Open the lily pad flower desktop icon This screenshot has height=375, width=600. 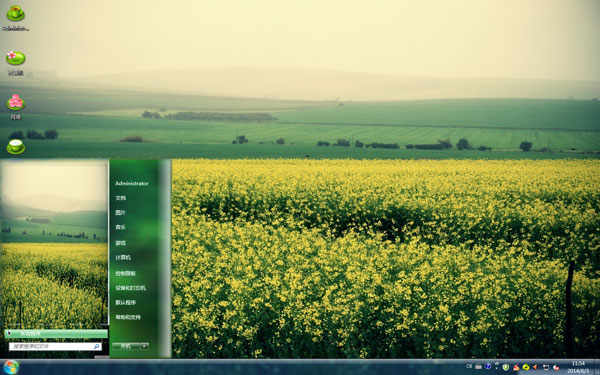point(16,62)
